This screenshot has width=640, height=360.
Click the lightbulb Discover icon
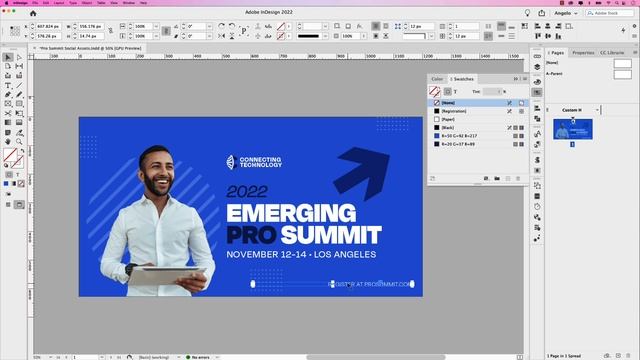[x=527, y=13]
